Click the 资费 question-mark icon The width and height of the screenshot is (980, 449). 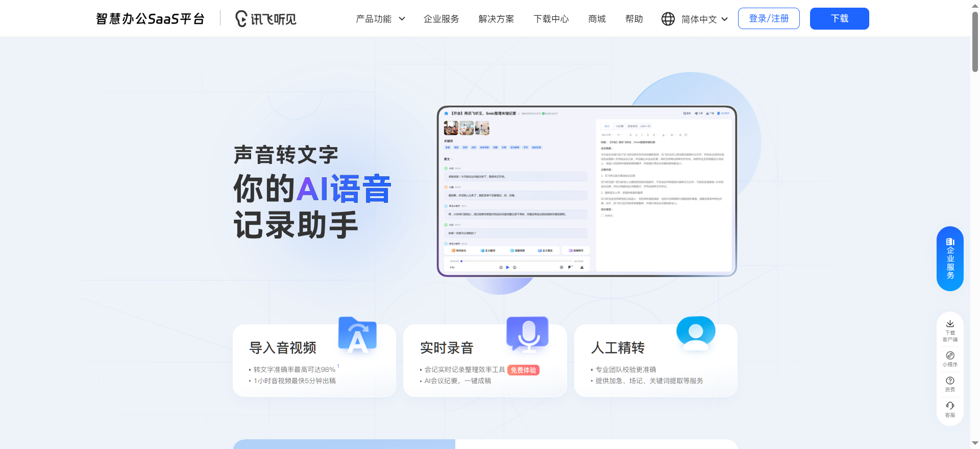click(950, 381)
